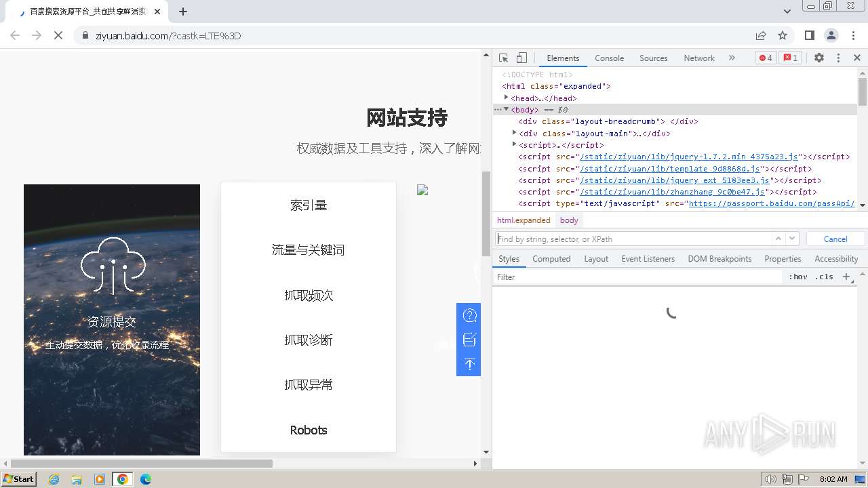Open zhanzhang_9c0be47.js script link

(x=671, y=192)
